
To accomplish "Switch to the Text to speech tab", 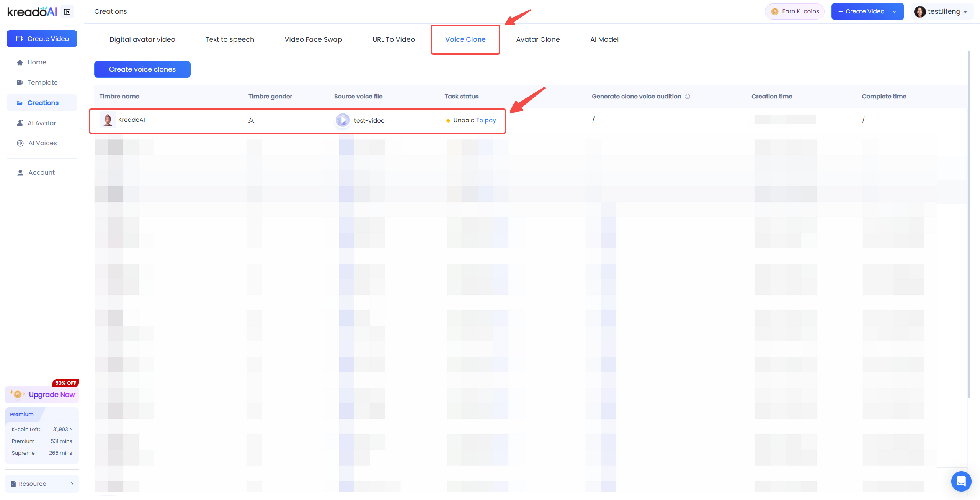I will [x=230, y=39].
